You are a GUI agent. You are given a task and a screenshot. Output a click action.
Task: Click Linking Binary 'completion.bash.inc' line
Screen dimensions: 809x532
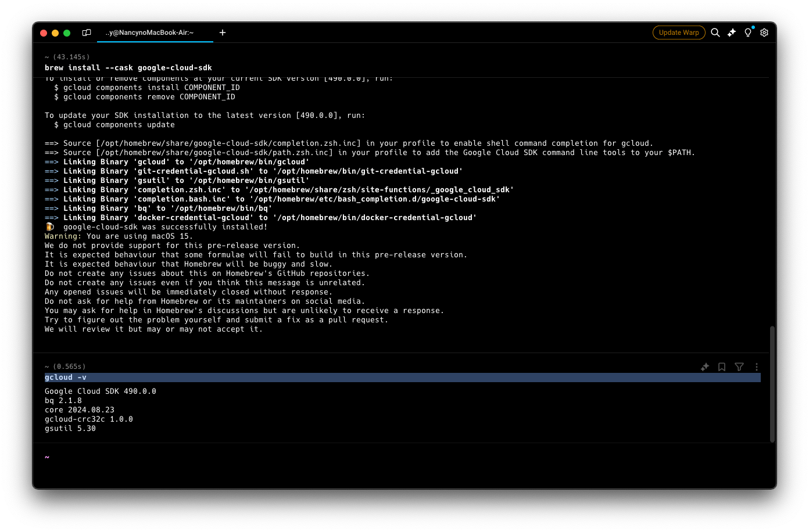[x=273, y=199]
